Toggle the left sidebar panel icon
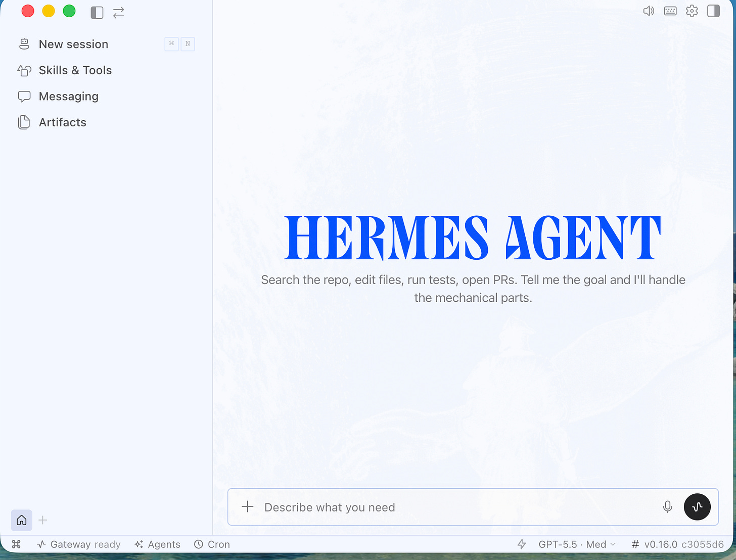Screen dimensions: 736x560 [x=97, y=13]
